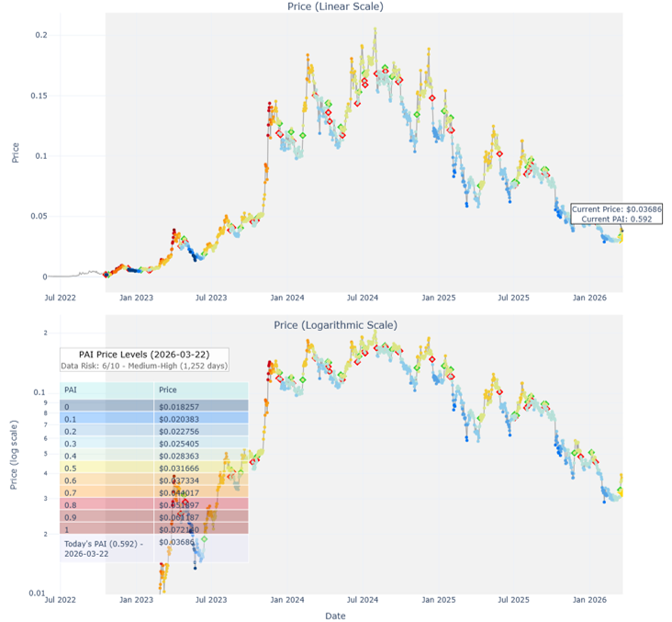Select the PAI 1 row
This screenshot has height=622, width=672.
pyautogui.click(x=107, y=529)
